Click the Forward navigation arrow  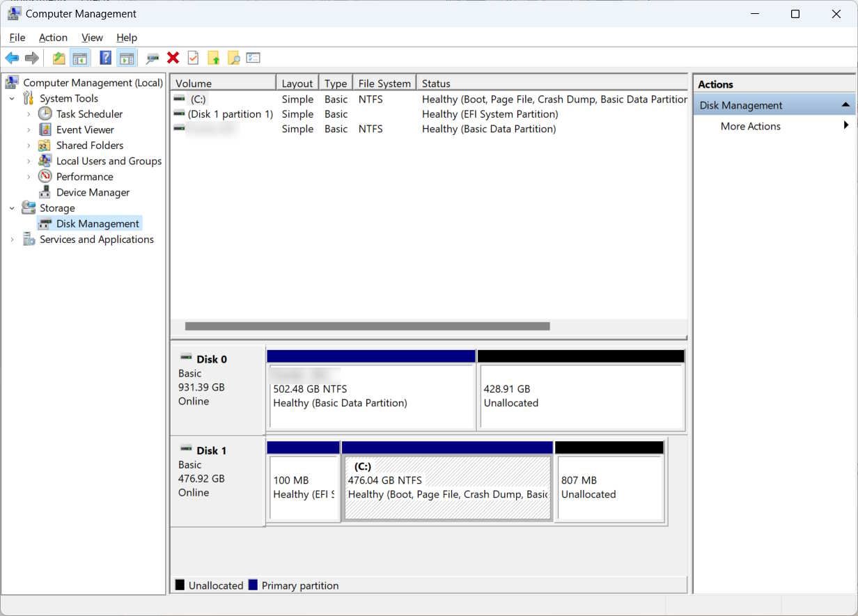coord(32,58)
